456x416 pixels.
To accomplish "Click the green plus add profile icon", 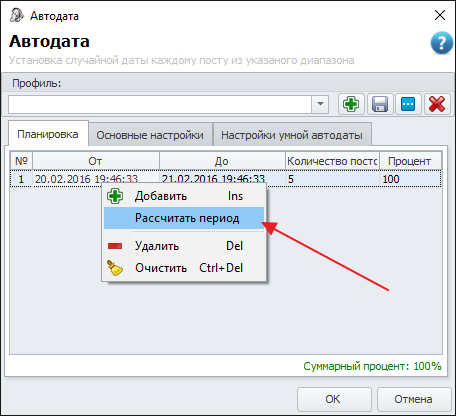I will (351, 104).
